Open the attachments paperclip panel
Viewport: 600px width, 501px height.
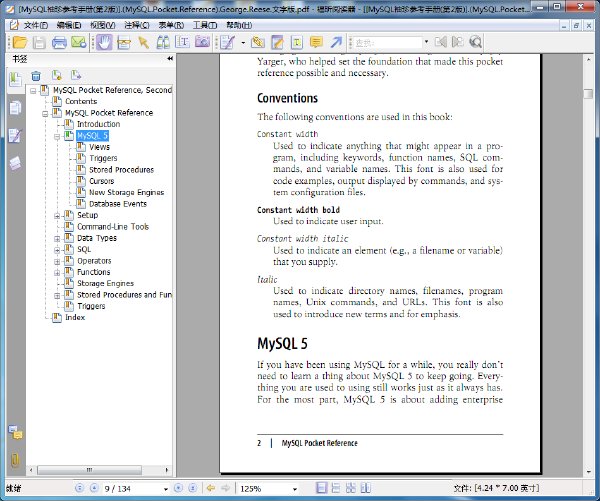[x=15, y=459]
